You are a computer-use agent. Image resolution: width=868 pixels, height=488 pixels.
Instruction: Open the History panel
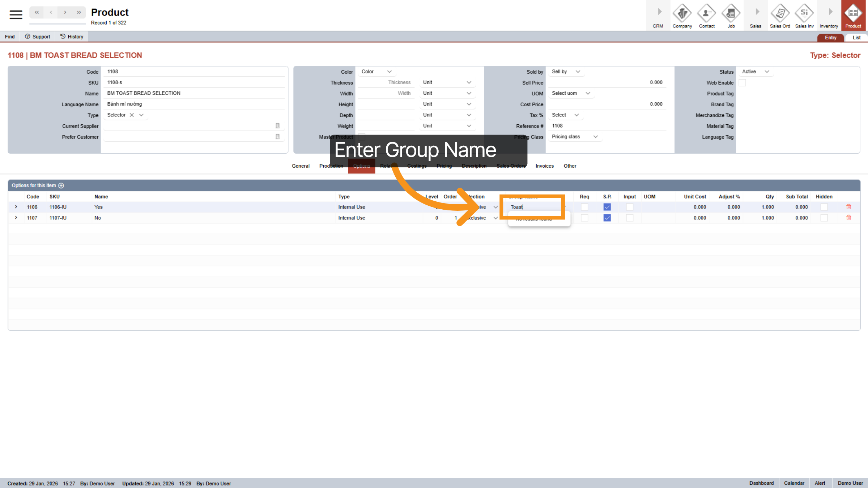pos(71,36)
